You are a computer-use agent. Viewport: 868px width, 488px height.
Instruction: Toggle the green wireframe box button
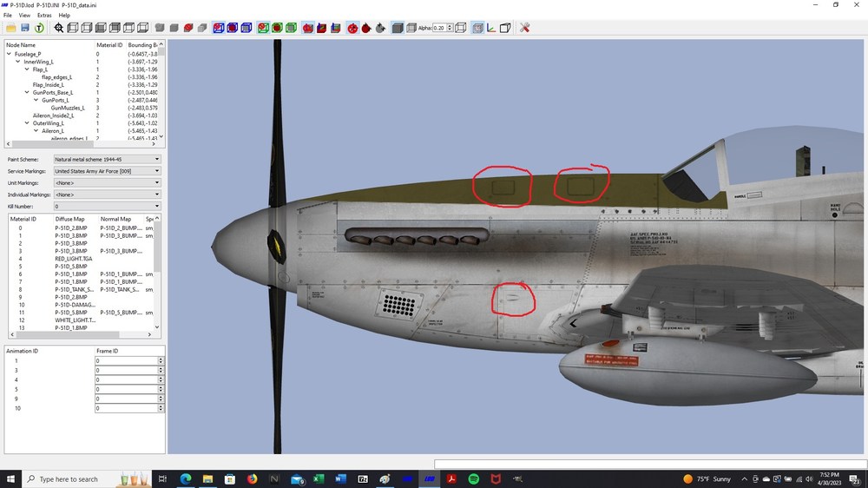pos(291,28)
